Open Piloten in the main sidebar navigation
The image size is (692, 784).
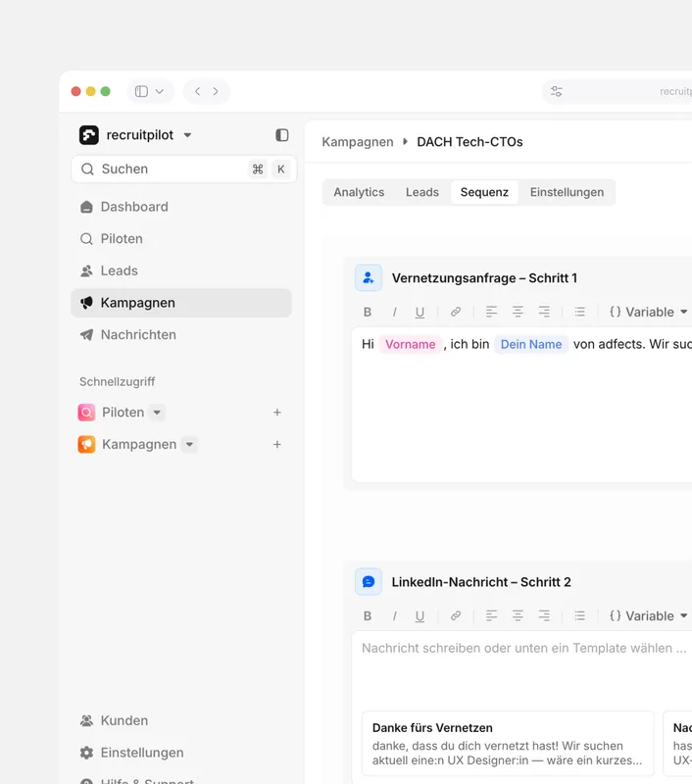tap(181, 238)
